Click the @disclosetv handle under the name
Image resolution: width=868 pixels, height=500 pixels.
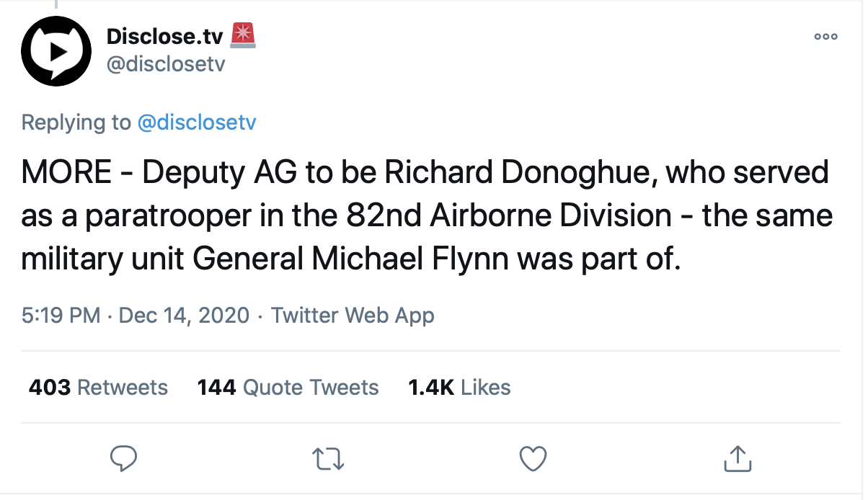pyautogui.click(x=166, y=64)
